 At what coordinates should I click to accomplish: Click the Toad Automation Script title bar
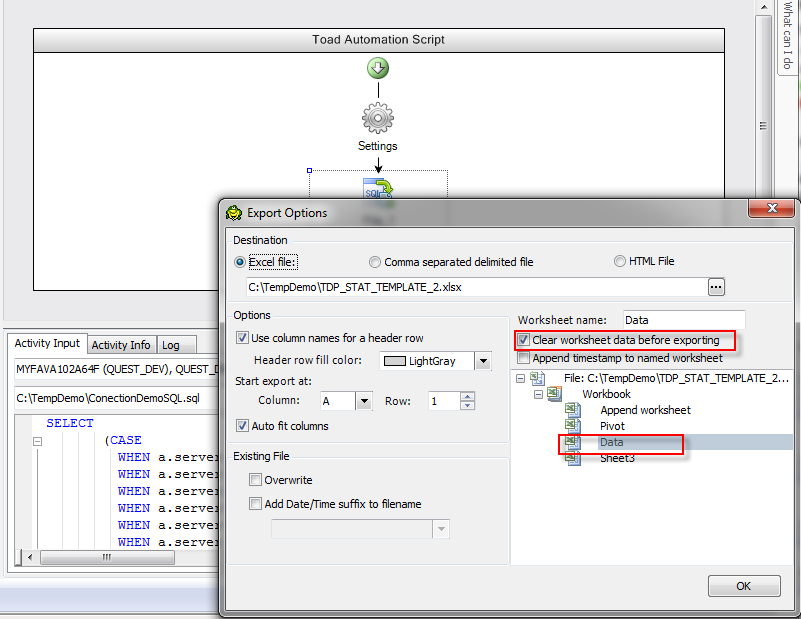[x=379, y=40]
